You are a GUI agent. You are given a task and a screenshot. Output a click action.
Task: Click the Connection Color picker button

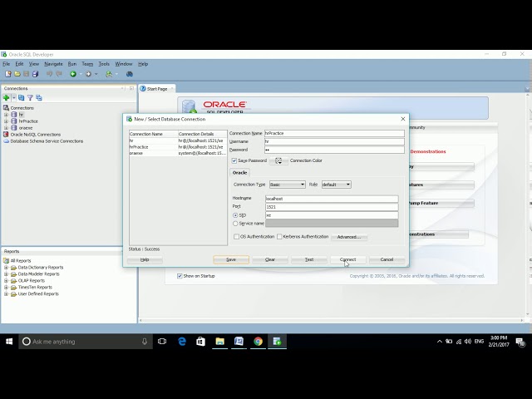point(278,160)
